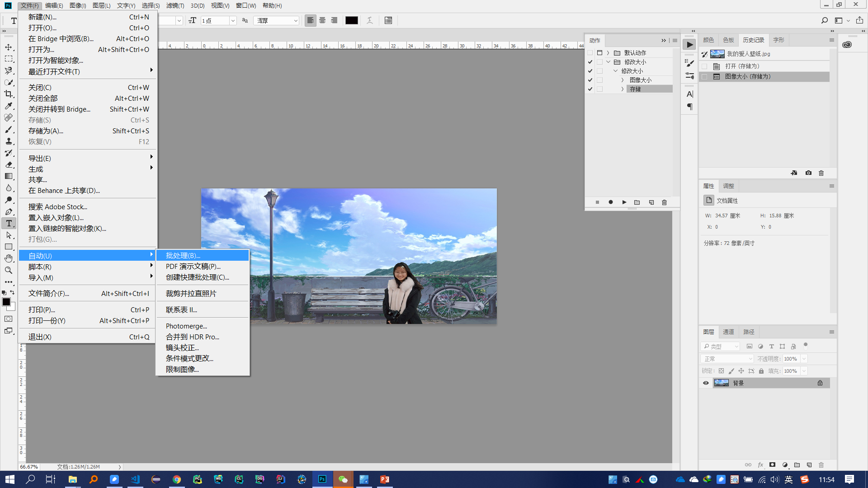This screenshot has height=488, width=868.
Task: Create new snapshot camera icon in History
Action: click(808, 173)
